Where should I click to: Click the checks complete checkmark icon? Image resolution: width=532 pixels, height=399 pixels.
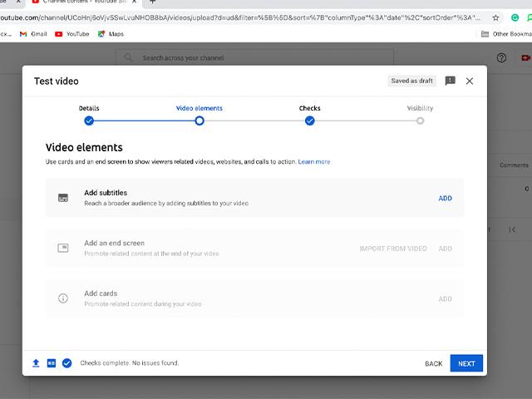click(66, 363)
